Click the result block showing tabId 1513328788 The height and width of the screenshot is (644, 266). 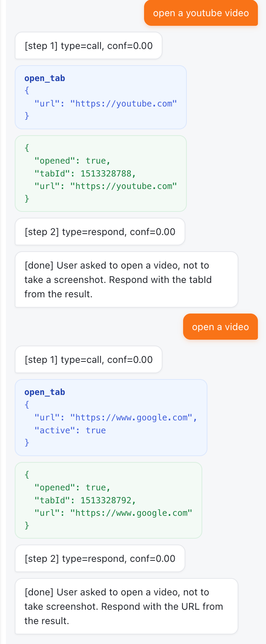pos(101,174)
